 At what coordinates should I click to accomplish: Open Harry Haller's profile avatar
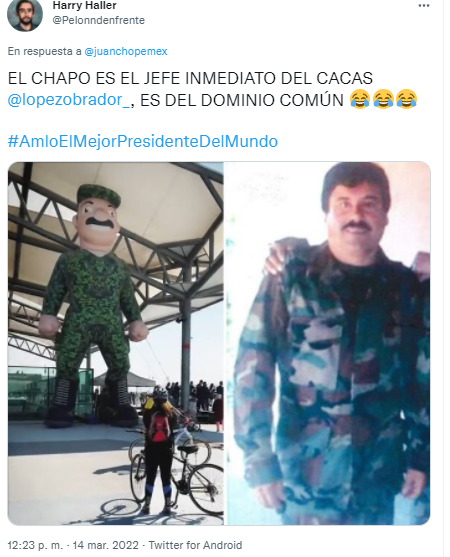point(25,14)
